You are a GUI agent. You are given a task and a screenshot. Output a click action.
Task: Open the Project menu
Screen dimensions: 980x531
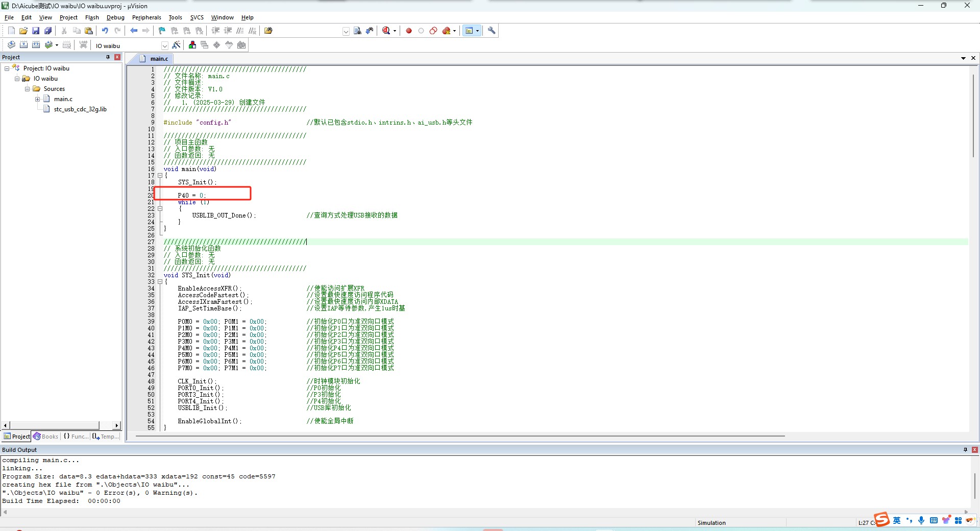pos(68,17)
